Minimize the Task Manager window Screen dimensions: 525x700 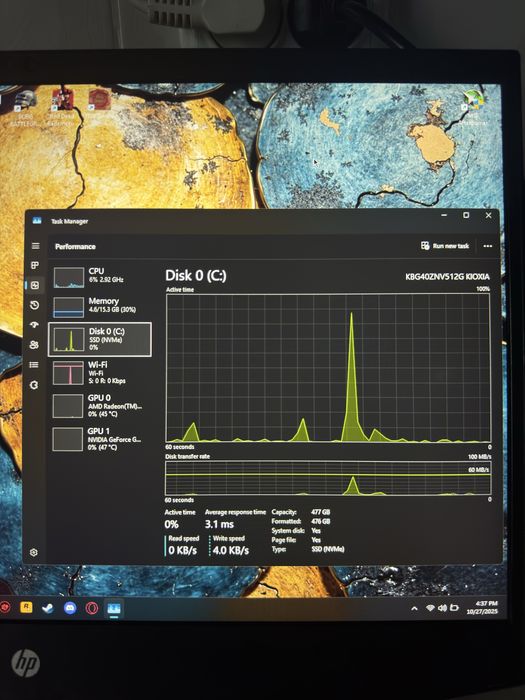coord(444,215)
